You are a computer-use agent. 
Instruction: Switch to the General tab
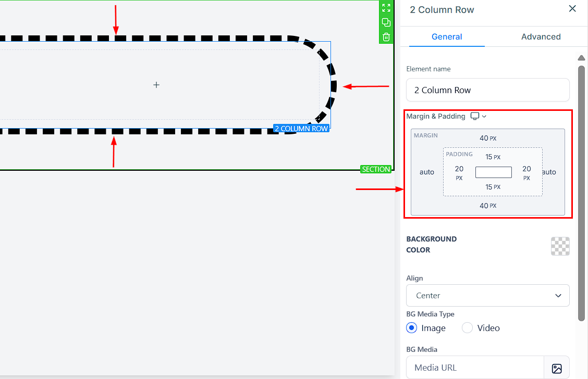pos(447,36)
